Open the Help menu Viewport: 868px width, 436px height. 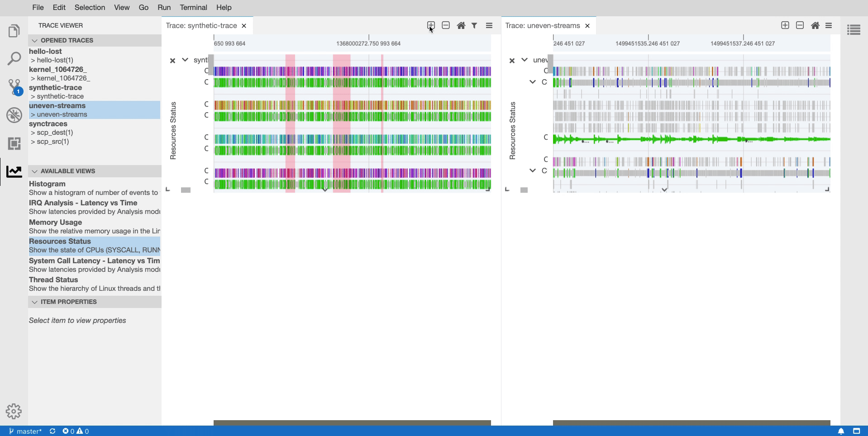click(224, 7)
